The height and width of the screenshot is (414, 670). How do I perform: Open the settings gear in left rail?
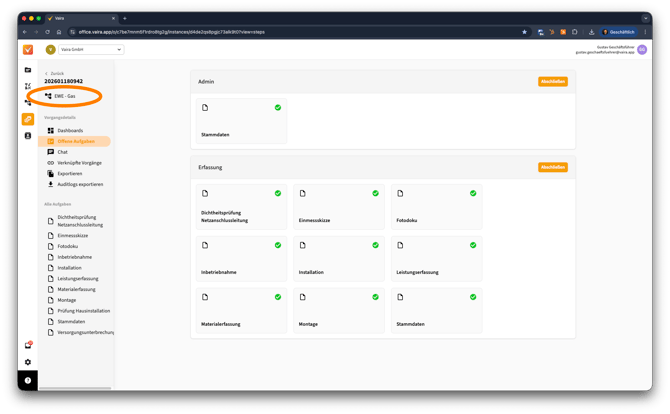click(28, 361)
